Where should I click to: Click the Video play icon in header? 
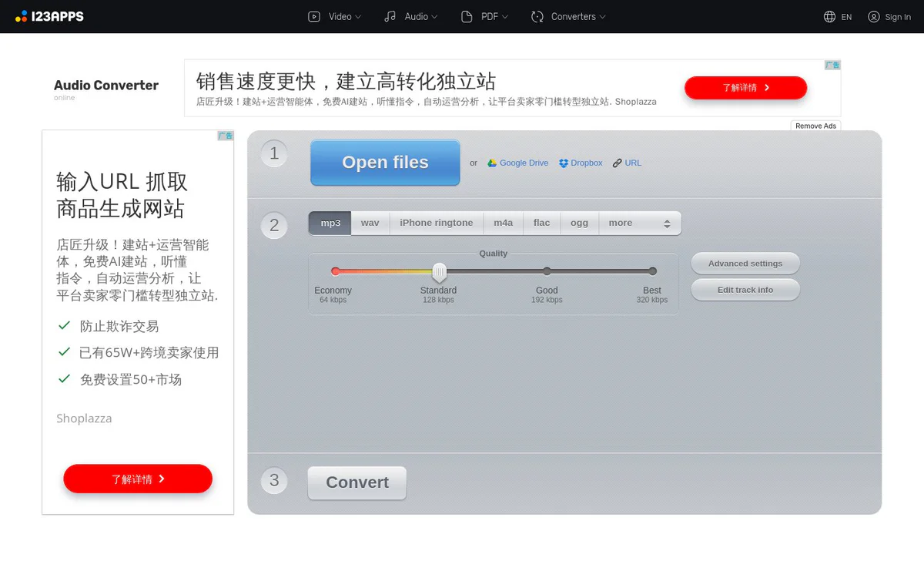coord(314,16)
